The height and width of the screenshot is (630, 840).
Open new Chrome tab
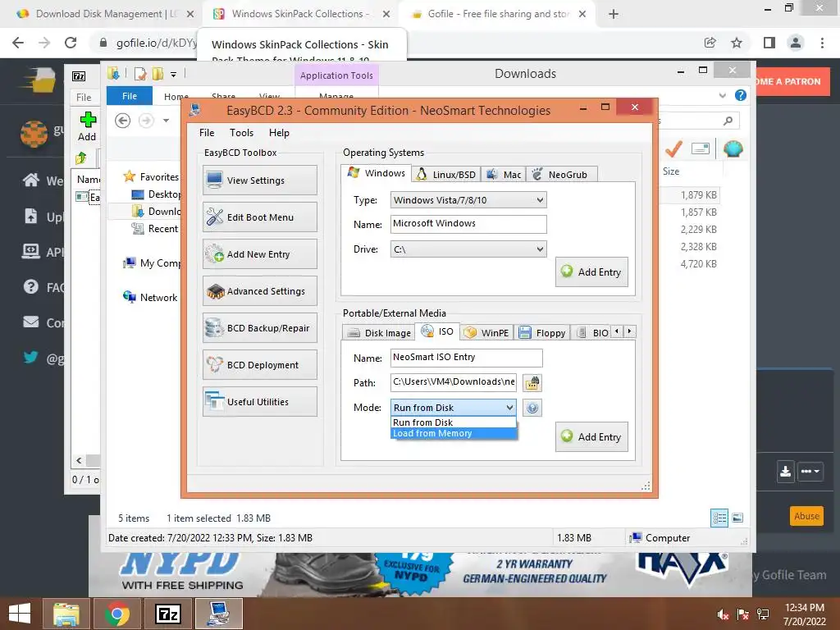pos(614,14)
